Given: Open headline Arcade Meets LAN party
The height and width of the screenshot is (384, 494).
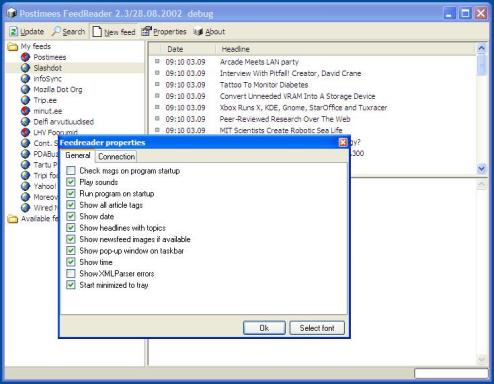Looking at the screenshot, I should 259,62.
